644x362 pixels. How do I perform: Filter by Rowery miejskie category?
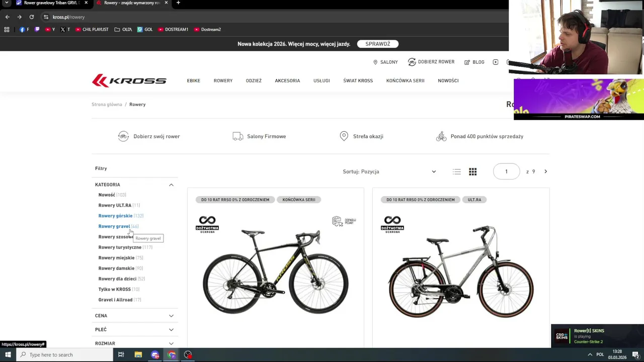point(121,258)
